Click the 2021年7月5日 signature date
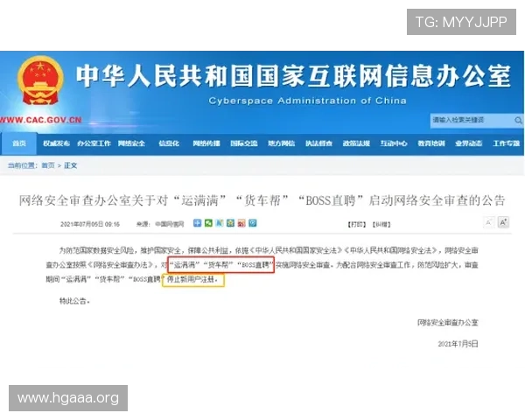 tap(458, 344)
